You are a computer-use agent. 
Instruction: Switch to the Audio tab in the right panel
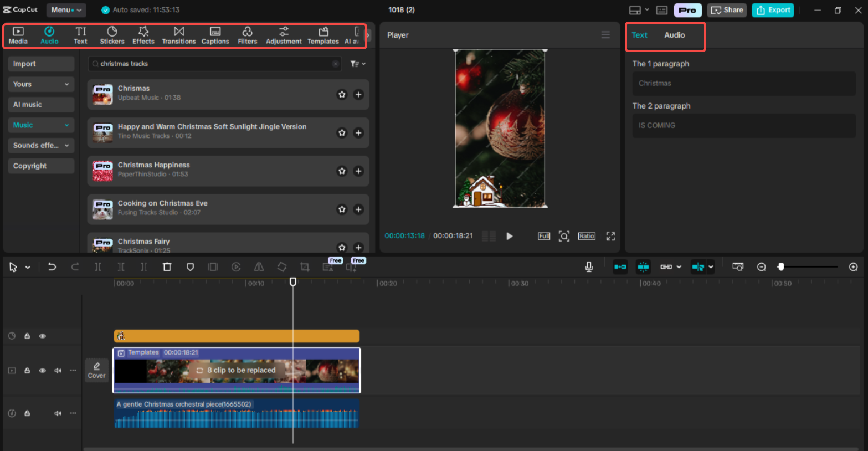[x=674, y=35]
